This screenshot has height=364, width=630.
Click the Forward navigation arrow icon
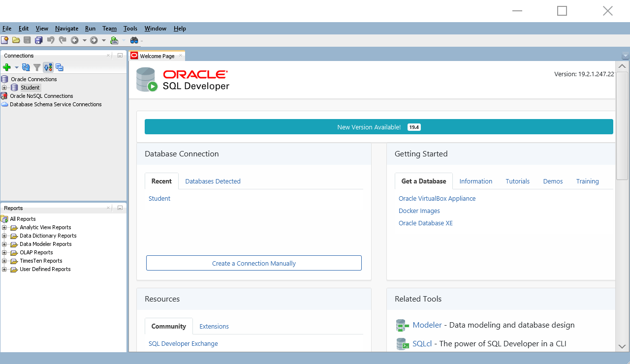click(94, 40)
